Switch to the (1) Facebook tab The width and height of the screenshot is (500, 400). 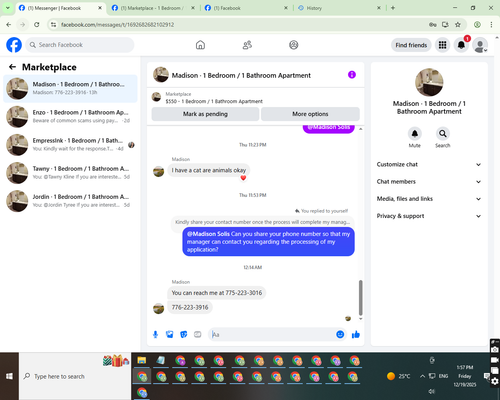pos(246,8)
